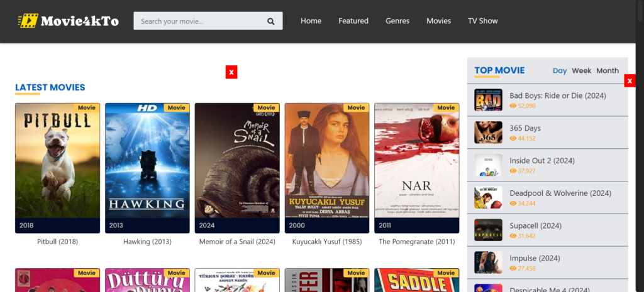The image size is (644, 292).
Task: Click the Movie badge on Hawking poster
Action: point(177,107)
